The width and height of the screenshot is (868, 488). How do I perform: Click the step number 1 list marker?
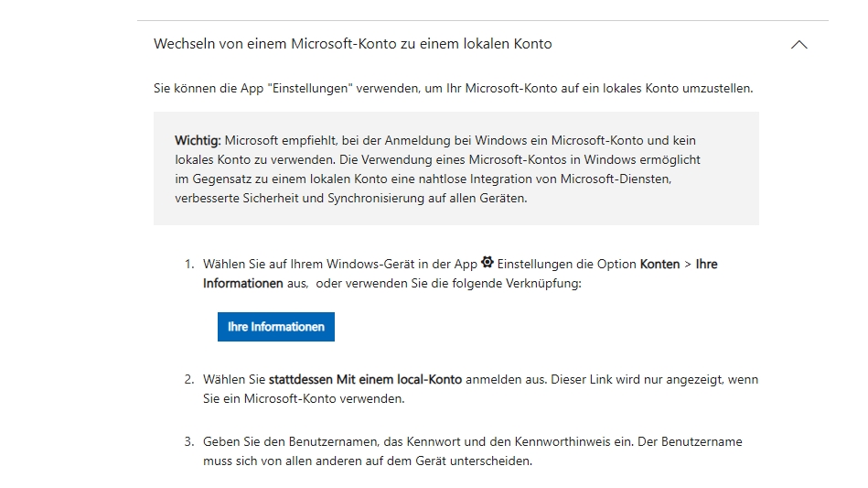[188, 264]
